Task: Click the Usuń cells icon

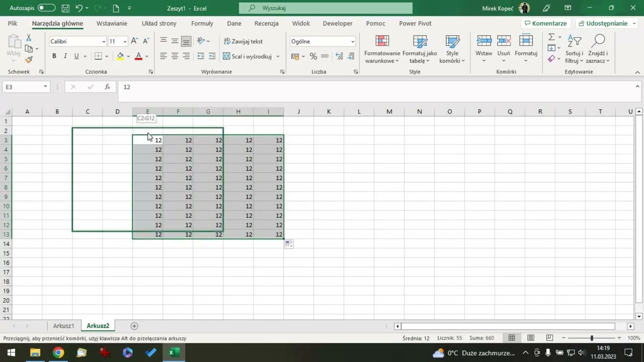Action: click(x=504, y=41)
